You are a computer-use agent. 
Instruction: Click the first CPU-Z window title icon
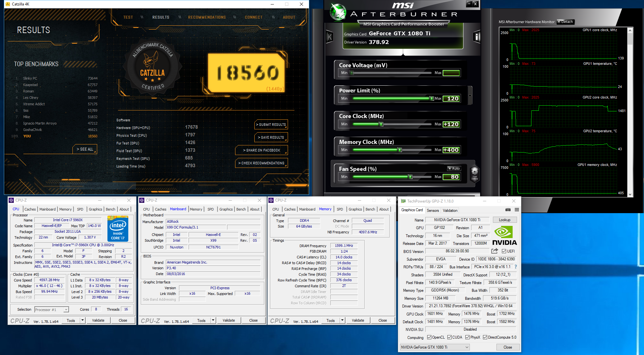[x=11, y=200]
